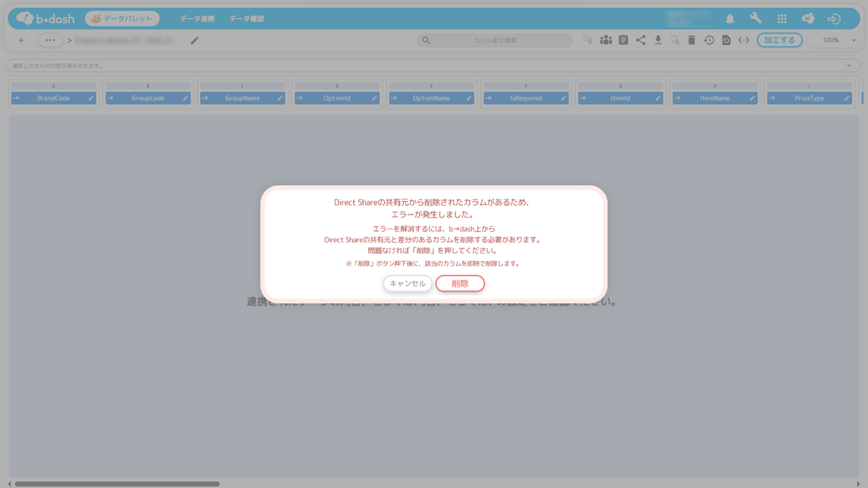Switch to the データ確認 menu
This screenshot has width=868, height=488.
[247, 19]
